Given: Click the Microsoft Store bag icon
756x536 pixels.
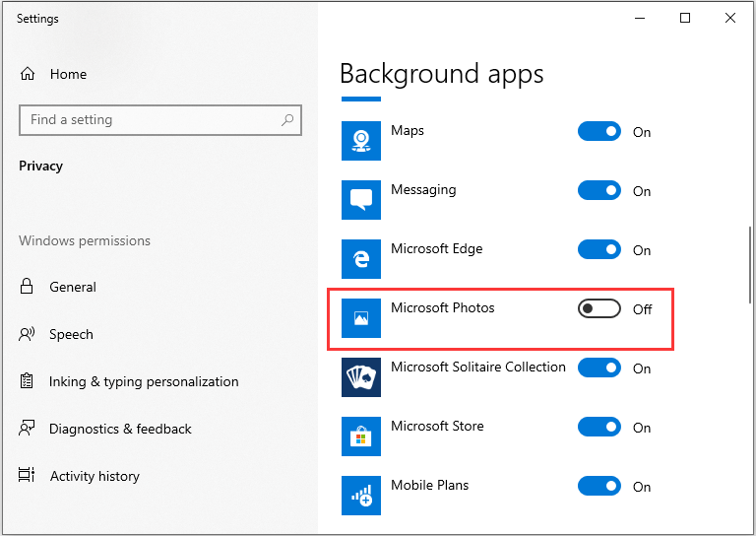Looking at the screenshot, I should pyautogui.click(x=361, y=436).
